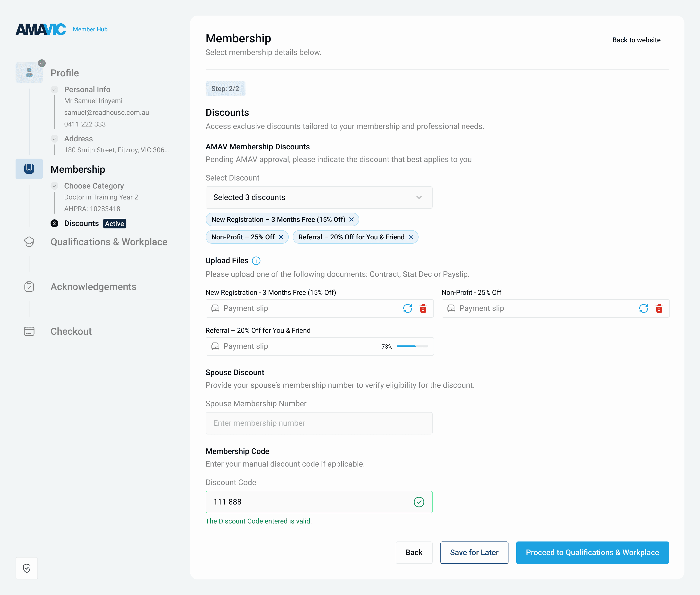Click the Upload Files info icon
This screenshot has width=700, height=595.
click(x=256, y=261)
